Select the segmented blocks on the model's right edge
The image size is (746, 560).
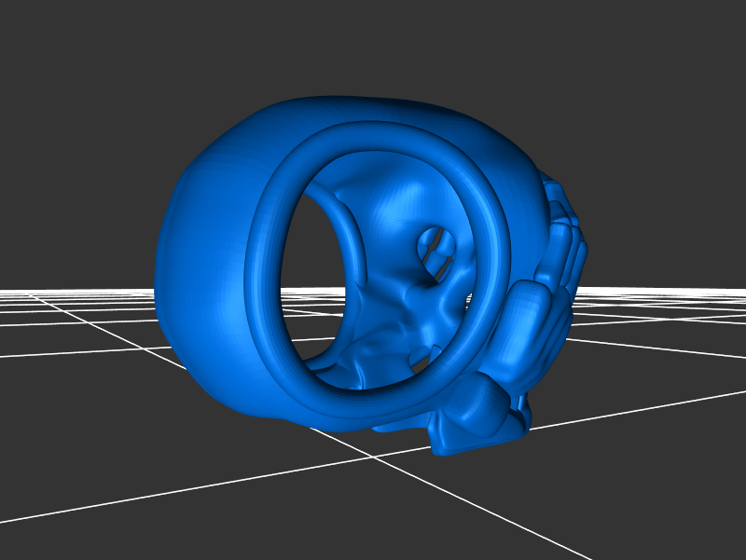pos(565,244)
